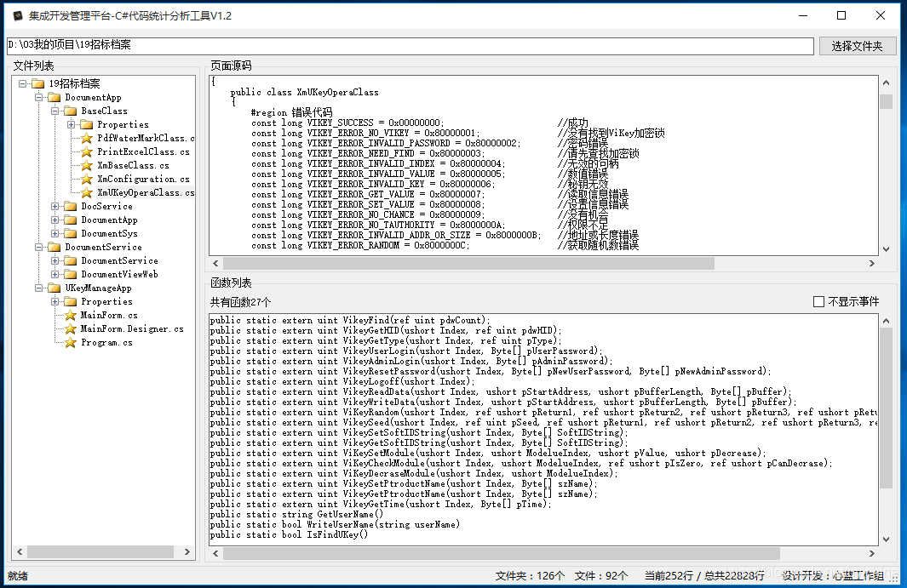This screenshot has width=907, height=588.
Task: Collapse the 19招标档案 root node
Action: 22,84
